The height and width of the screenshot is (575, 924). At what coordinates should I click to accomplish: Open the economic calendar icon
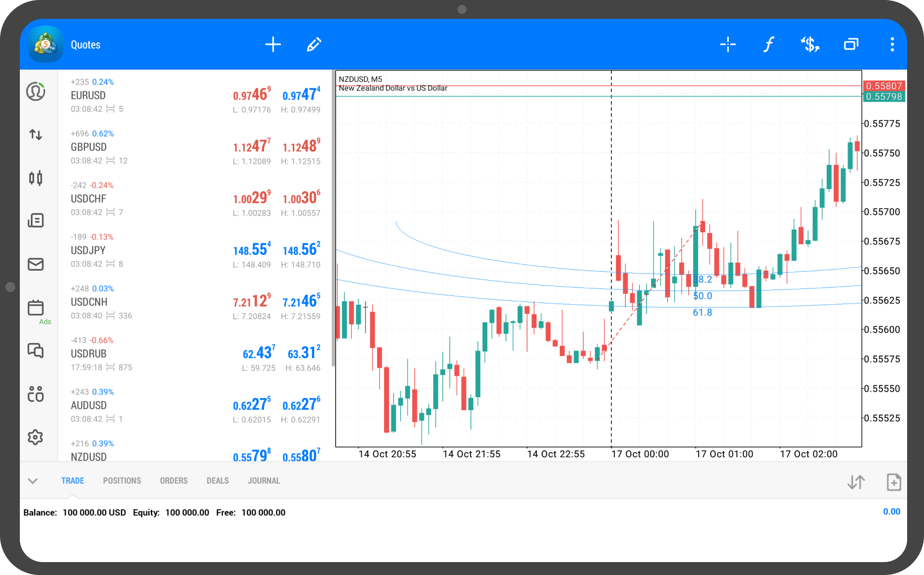36,308
